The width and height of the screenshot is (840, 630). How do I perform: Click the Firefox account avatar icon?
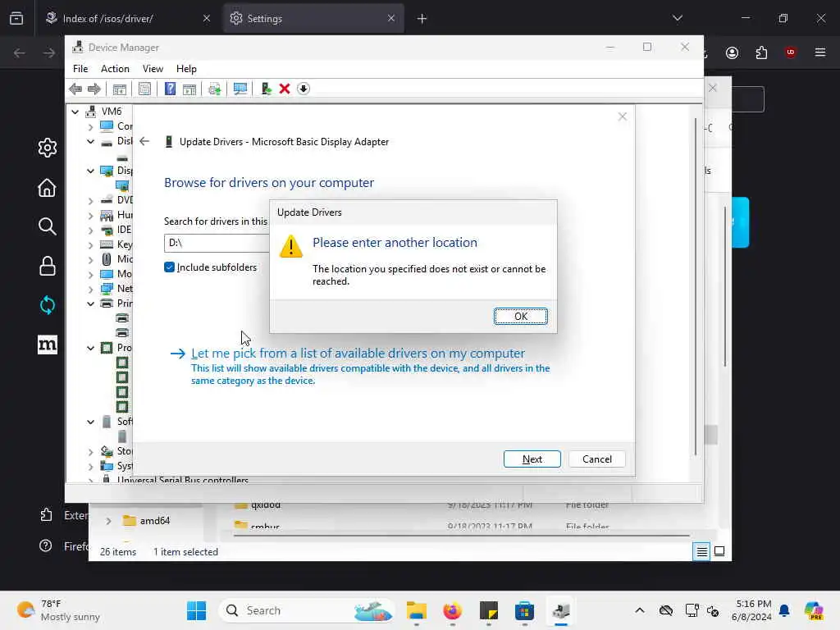pyautogui.click(x=732, y=52)
